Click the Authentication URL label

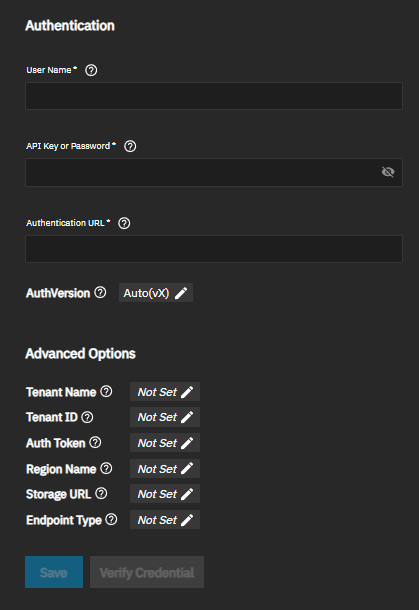(65, 223)
